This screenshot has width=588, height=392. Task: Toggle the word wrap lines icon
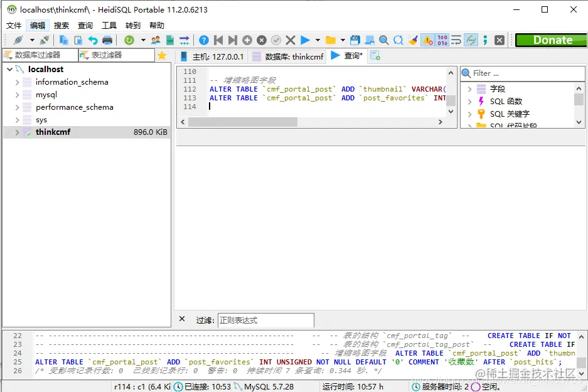click(456, 40)
